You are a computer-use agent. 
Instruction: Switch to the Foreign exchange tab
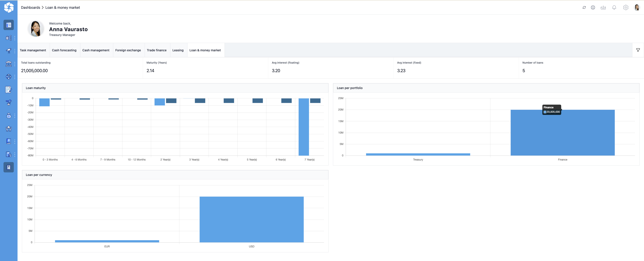128,50
